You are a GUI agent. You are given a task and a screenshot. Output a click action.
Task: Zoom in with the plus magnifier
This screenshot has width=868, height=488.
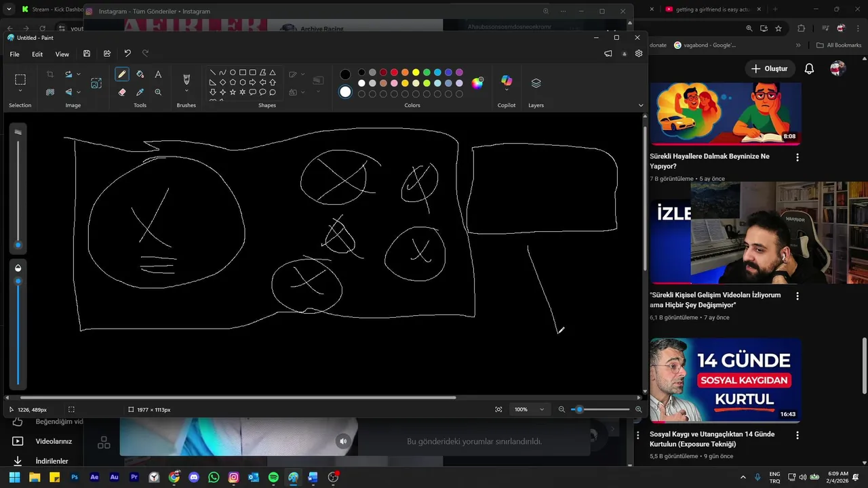pos(638,409)
